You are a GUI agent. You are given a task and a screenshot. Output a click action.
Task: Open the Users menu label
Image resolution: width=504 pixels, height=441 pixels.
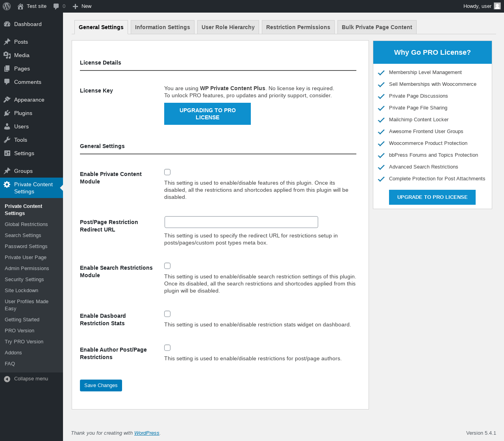click(21, 126)
